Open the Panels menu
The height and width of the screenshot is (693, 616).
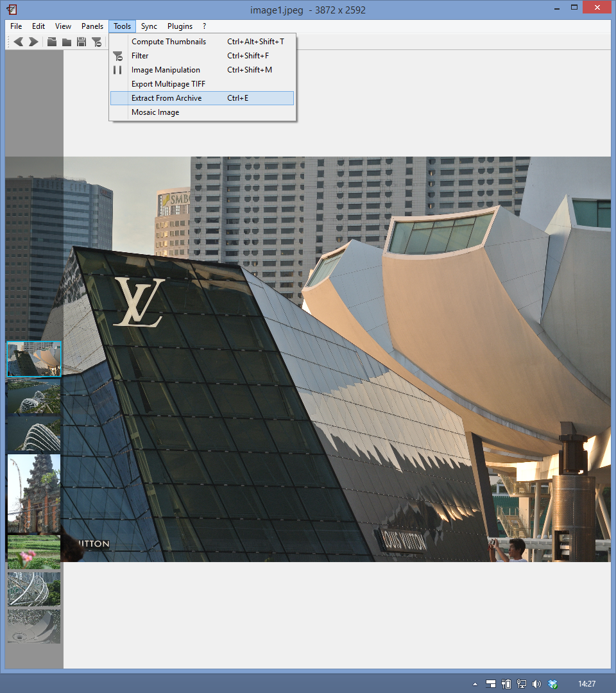click(x=92, y=26)
